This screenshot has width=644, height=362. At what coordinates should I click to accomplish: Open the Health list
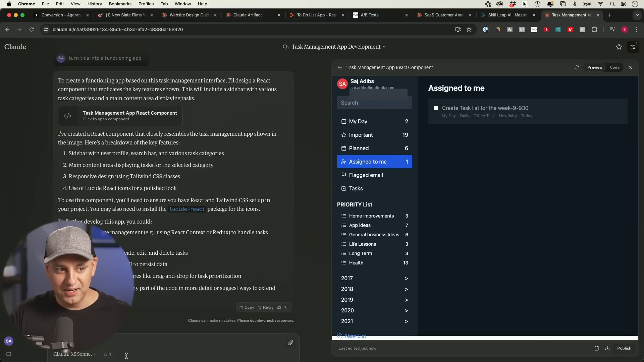pyautogui.click(x=374, y=263)
